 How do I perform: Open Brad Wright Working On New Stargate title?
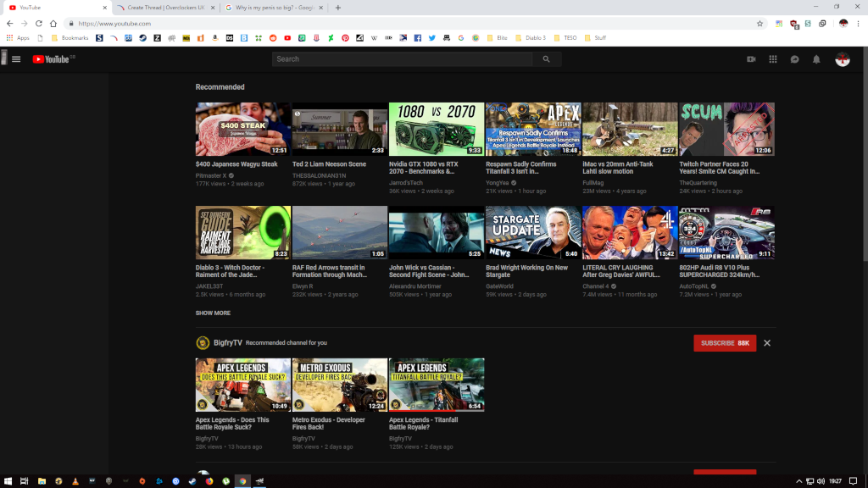[526, 271]
